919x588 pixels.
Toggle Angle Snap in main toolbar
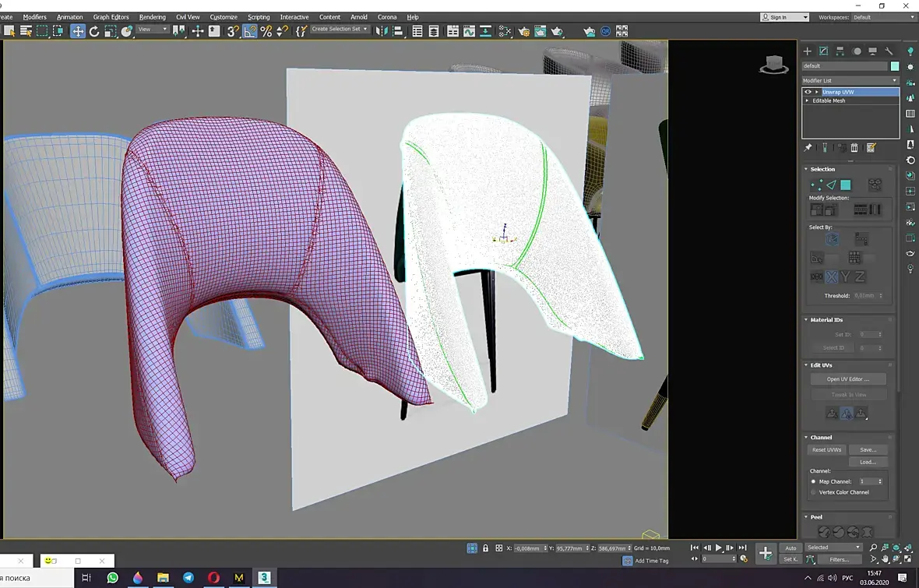(x=249, y=31)
